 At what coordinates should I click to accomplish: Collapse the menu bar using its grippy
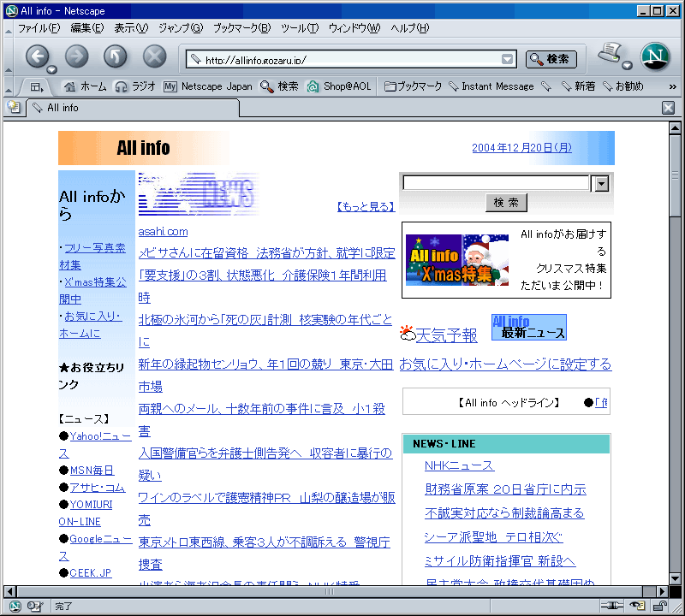9,29
